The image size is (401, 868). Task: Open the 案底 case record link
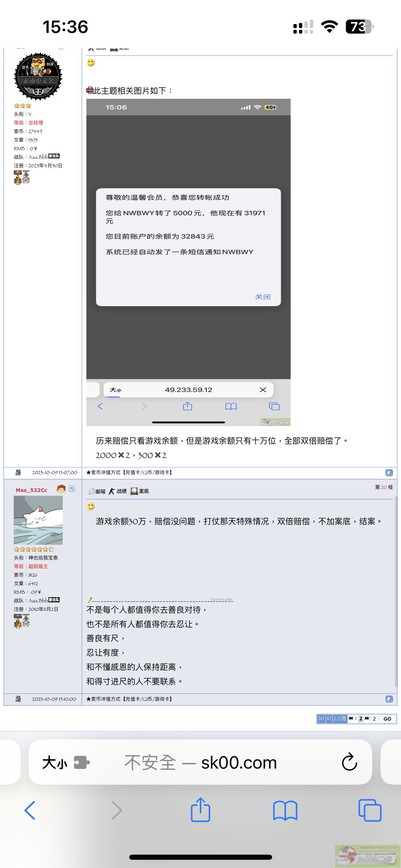(x=140, y=491)
